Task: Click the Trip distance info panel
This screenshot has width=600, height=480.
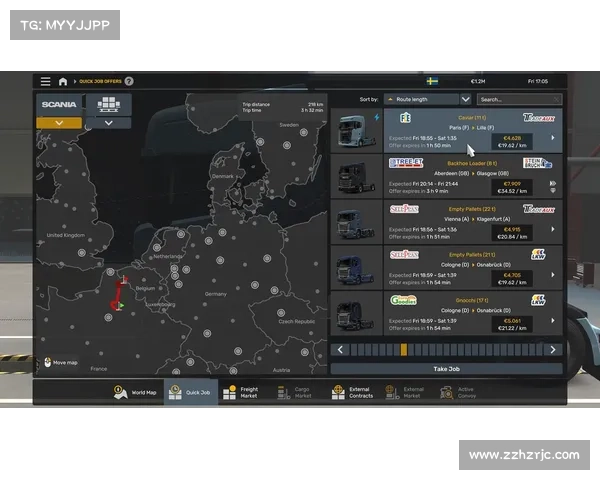Action: pos(282,107)
